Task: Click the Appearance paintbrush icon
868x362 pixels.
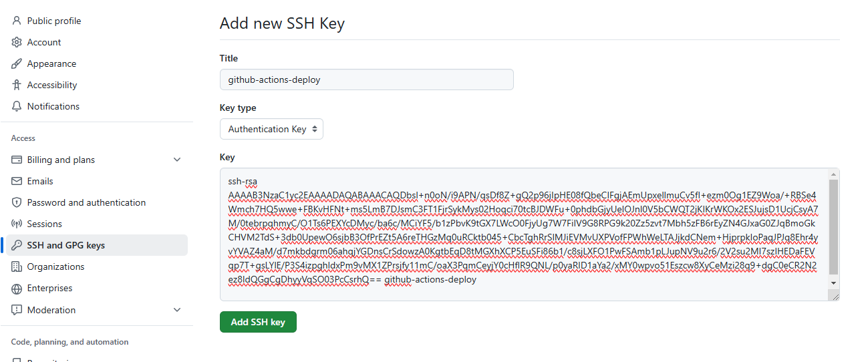Action: pyautogui.click(x=17, y=63)
